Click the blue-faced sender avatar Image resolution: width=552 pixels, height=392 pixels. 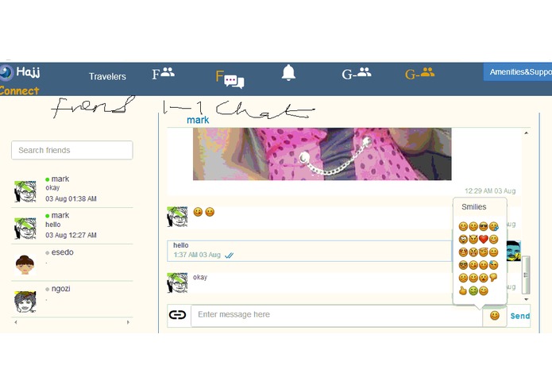(x=514, y=251)
